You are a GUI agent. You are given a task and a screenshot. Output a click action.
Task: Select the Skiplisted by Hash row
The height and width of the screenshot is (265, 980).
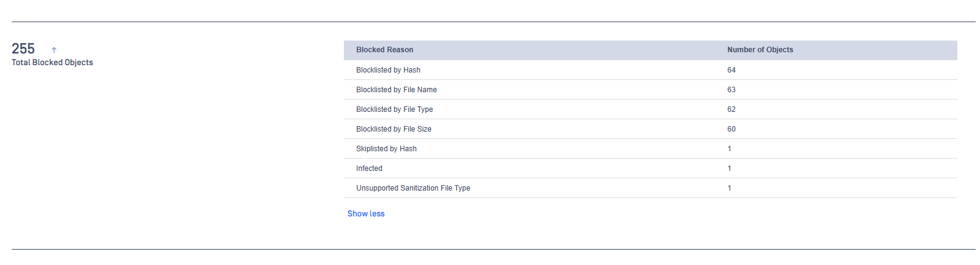(x=650, y=149)
